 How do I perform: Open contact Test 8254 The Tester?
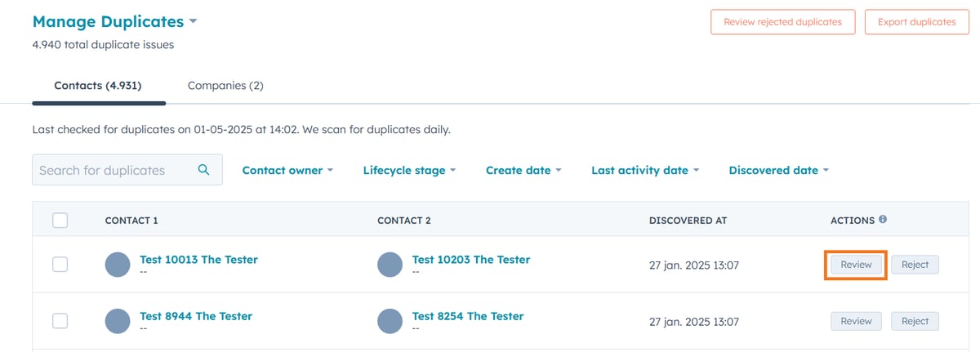tap(468, 316)
